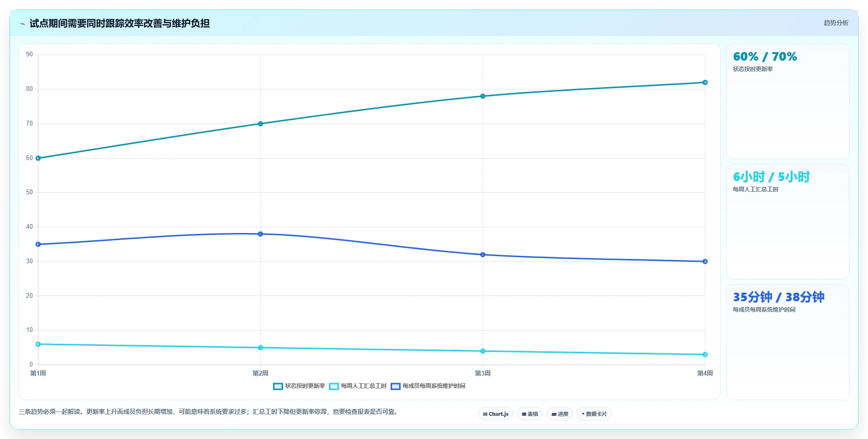Image resolution: width=868 pixels, height=439 pixels.
Task: Click the trend line icon beside the header title
Action: (x=22, y=24)
